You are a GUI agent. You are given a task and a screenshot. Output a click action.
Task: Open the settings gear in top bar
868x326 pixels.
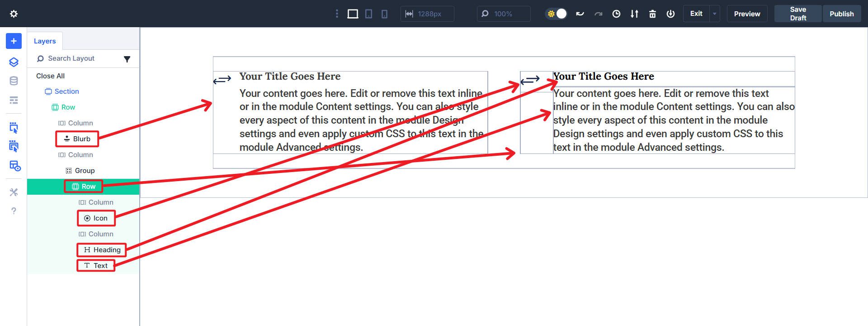pyautogui.click(x=14, y=14)
